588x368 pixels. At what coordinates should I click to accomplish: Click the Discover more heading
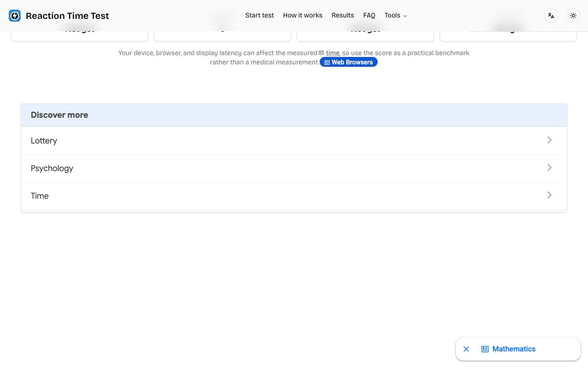(x=59, y=115)
